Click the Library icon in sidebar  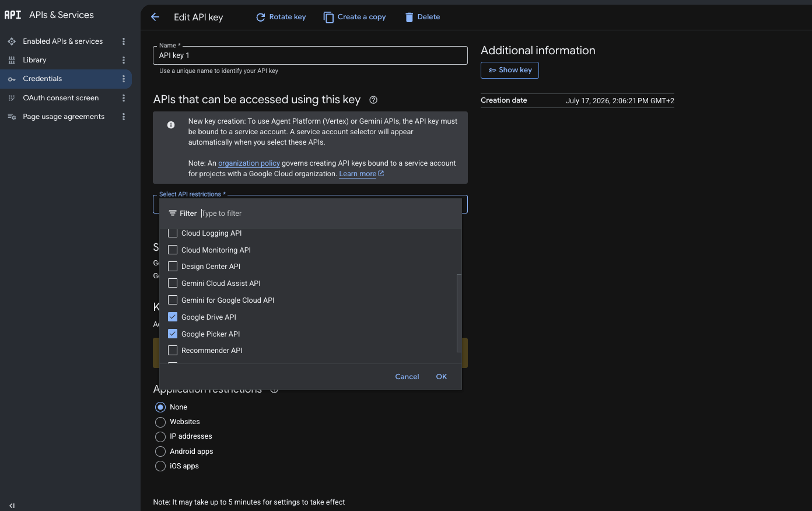[x=12, y=60]
